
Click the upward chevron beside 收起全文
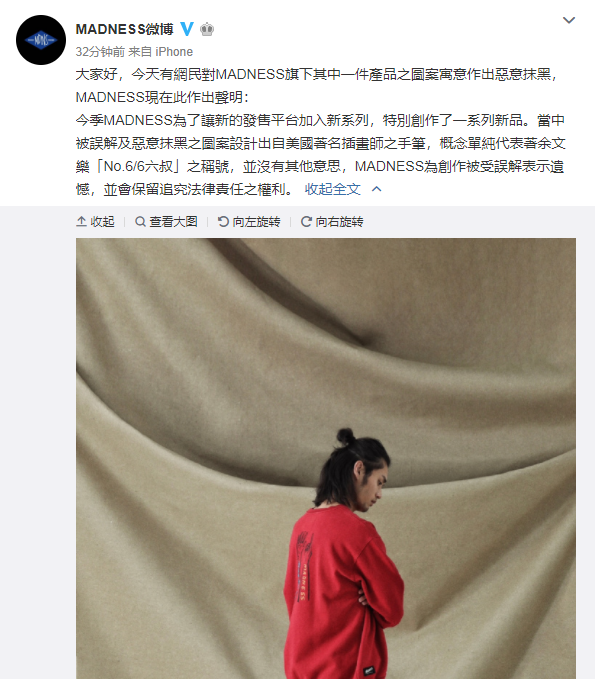pos(377,189)
